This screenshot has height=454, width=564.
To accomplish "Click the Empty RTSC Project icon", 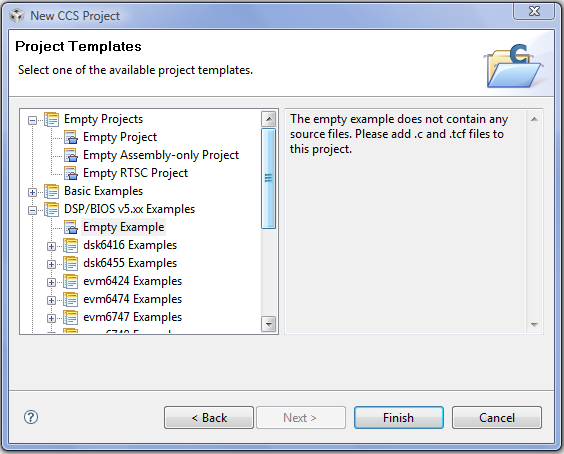I will (71, 173).
